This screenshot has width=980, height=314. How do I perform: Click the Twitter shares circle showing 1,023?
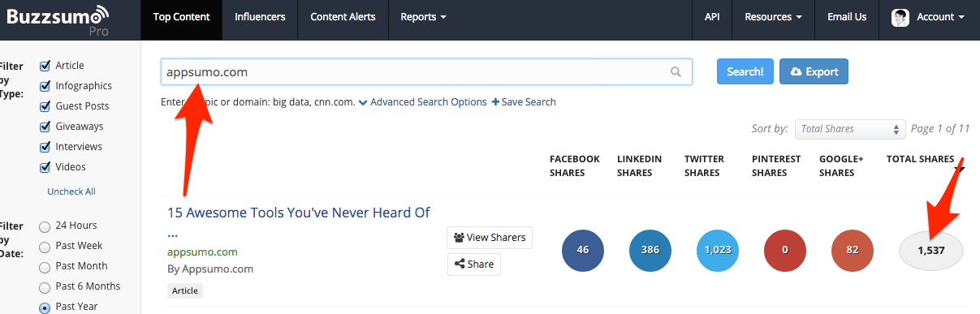(718, 250)
